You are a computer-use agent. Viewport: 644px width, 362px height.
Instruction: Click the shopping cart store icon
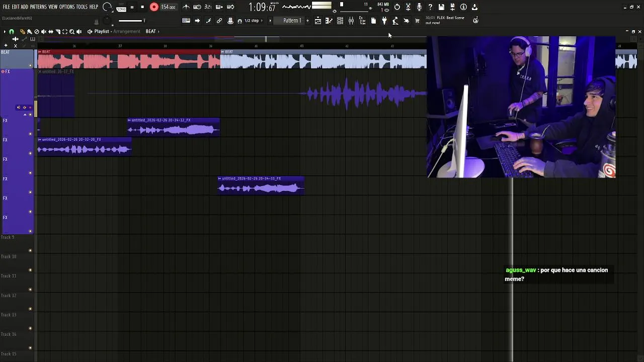[x=417, y=21]
